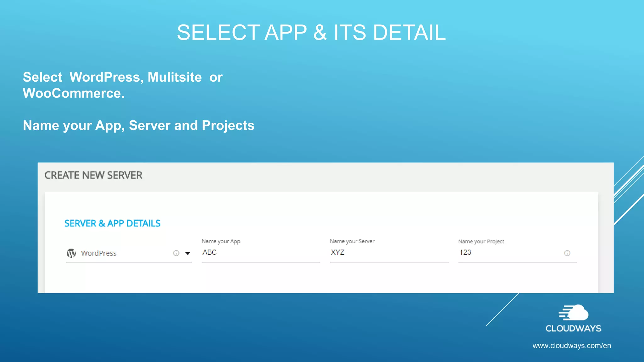Click info icon in Project name field
The height and width of the screenshot is (362, 644).
pyautogui.click(x=567, y=253)
